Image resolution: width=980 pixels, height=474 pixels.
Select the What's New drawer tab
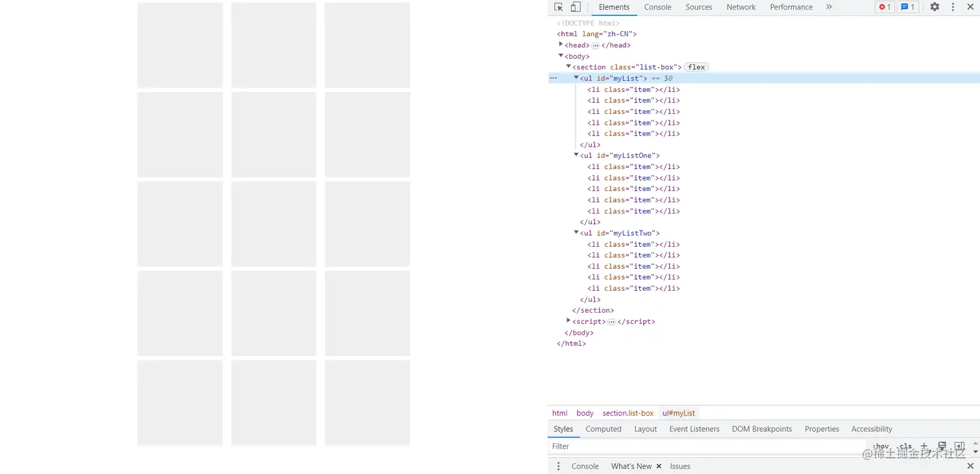pyautogui.click(x=631, y=466)
